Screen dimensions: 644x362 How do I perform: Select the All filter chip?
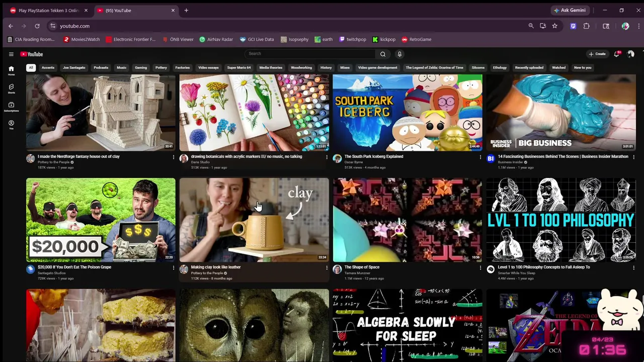(31, 67)
